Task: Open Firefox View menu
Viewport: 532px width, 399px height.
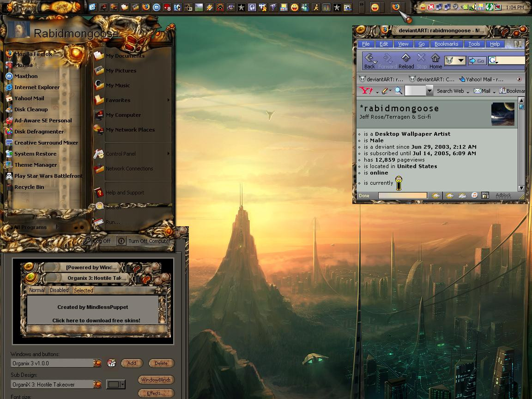Action: (403, 44)
